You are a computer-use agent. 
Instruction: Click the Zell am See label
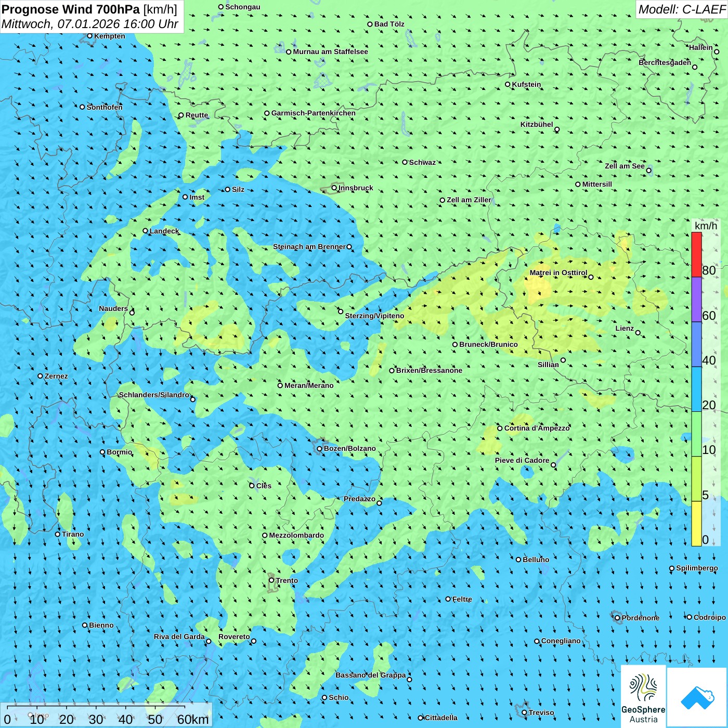coord(625,166)
